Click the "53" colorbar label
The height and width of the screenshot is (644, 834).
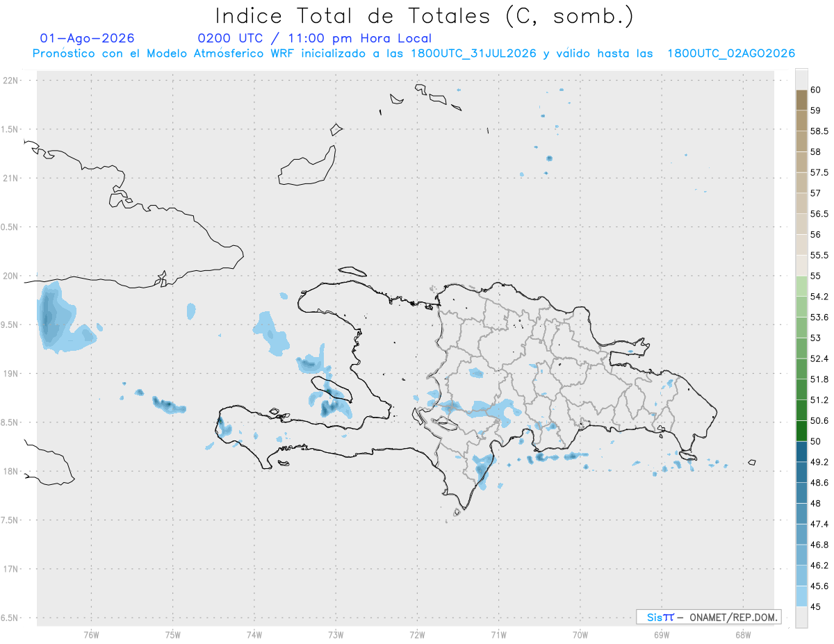(x=815, y=338)
